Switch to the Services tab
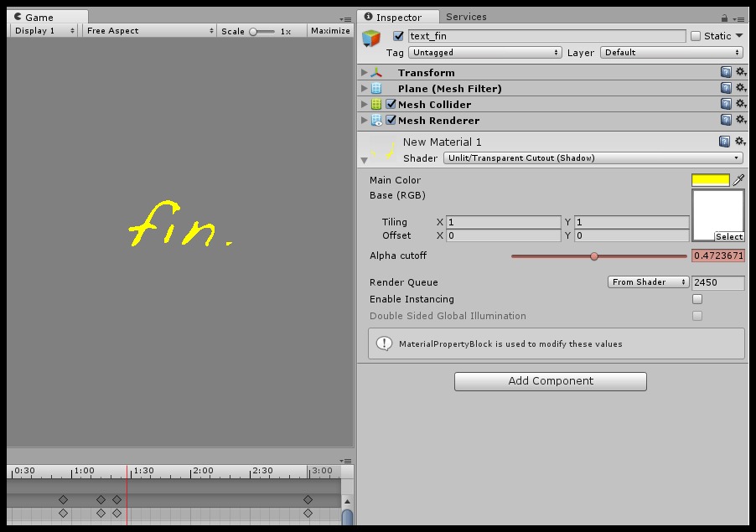The height and width of the screenshot is (532, 756). click(466, 17)
